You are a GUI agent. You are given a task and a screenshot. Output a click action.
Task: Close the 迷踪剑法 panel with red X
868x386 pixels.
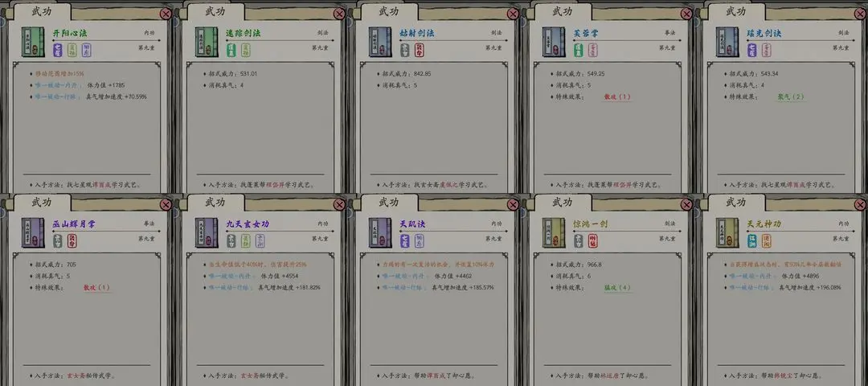339,14
